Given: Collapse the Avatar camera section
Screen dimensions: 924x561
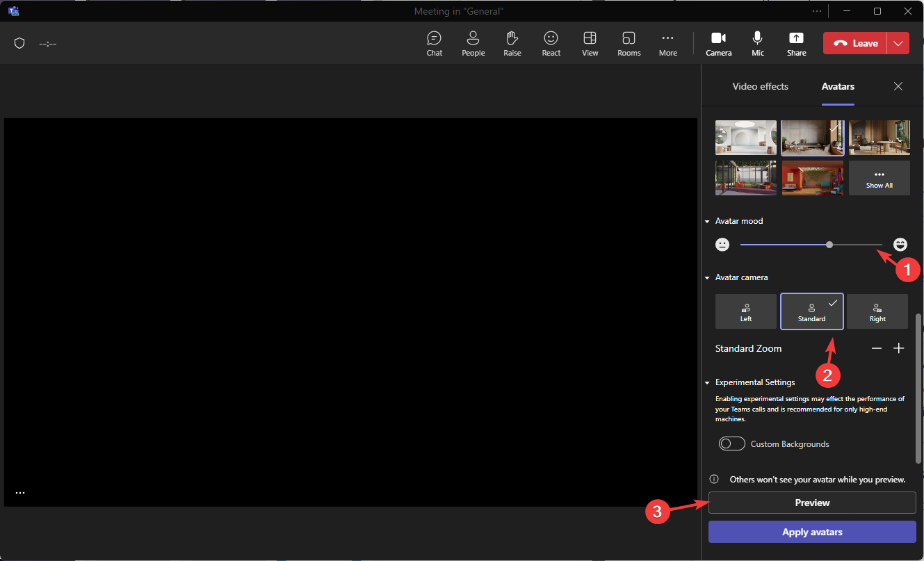Looking at the screenshot, I should 707,277.
